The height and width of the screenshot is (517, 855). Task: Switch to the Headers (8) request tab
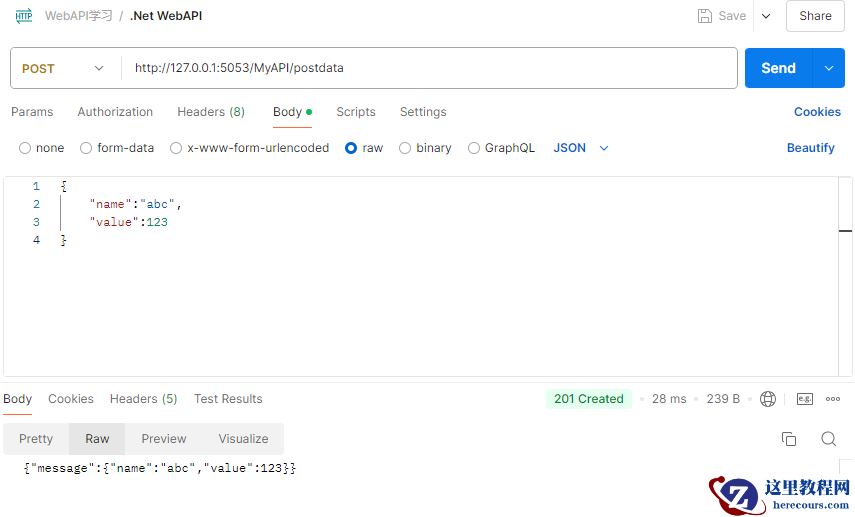(211, 112)
